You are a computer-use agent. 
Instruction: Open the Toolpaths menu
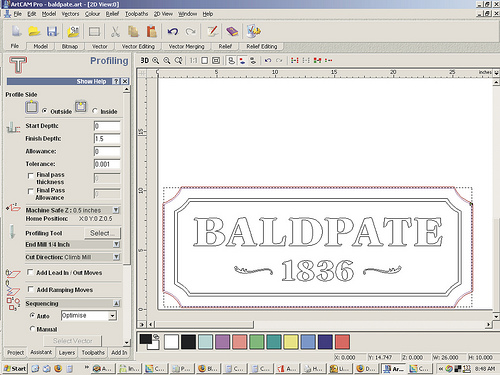pos(136,14)
